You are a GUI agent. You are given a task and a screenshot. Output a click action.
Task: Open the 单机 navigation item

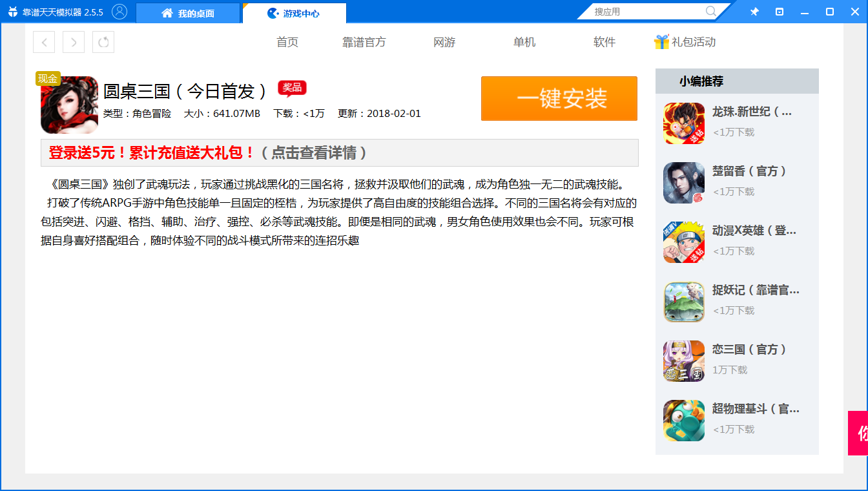[x=524, y=42]
